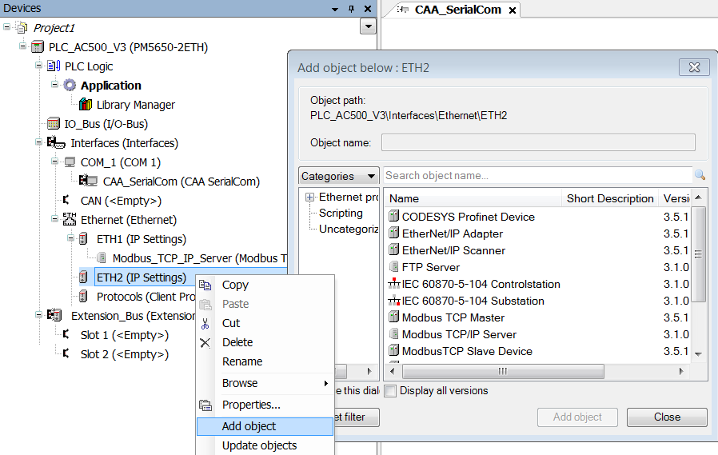718x455 pixels.
Task: Click the Cut scissors icon in context menu
Action: pyautogui.click(x=206, y=323)
